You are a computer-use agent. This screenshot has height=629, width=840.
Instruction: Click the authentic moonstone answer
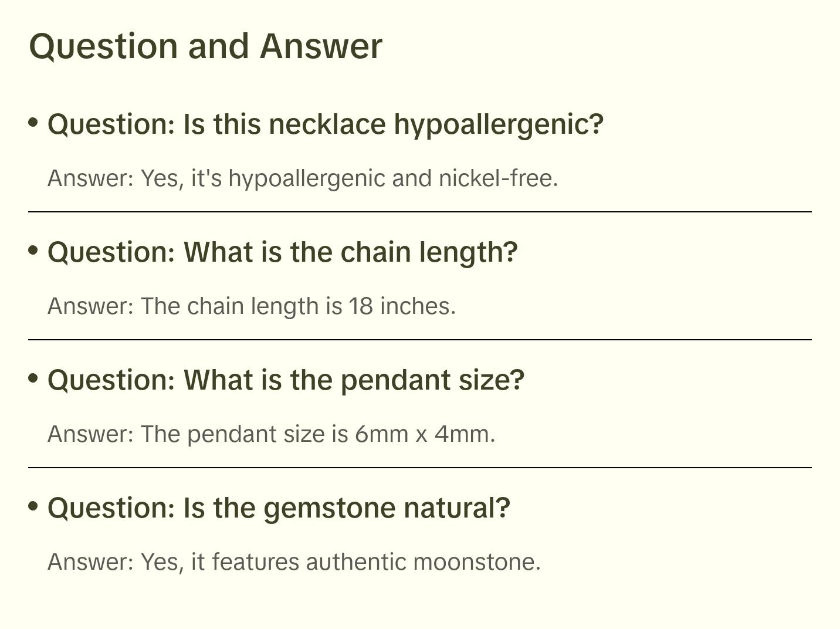pyautogui.click(x=294, y=562)
